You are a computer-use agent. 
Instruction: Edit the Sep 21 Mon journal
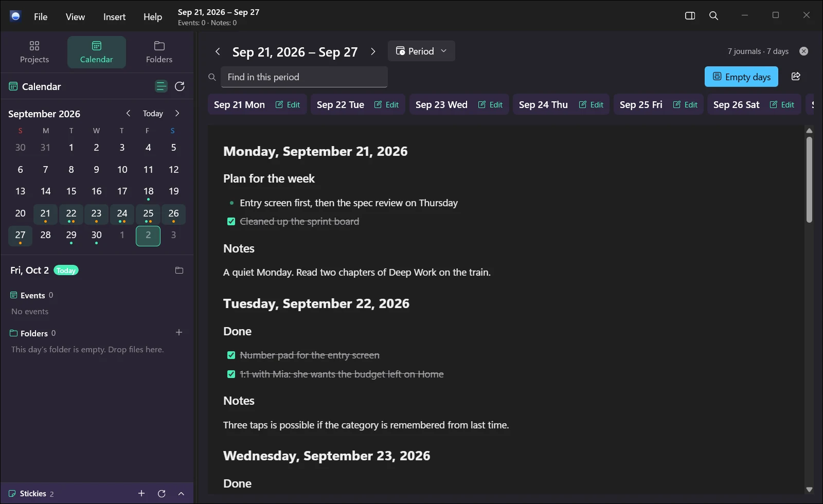288,104
